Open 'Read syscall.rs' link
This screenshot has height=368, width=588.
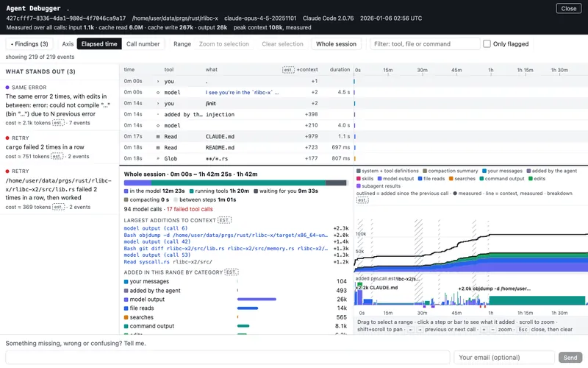coord(168,262)
